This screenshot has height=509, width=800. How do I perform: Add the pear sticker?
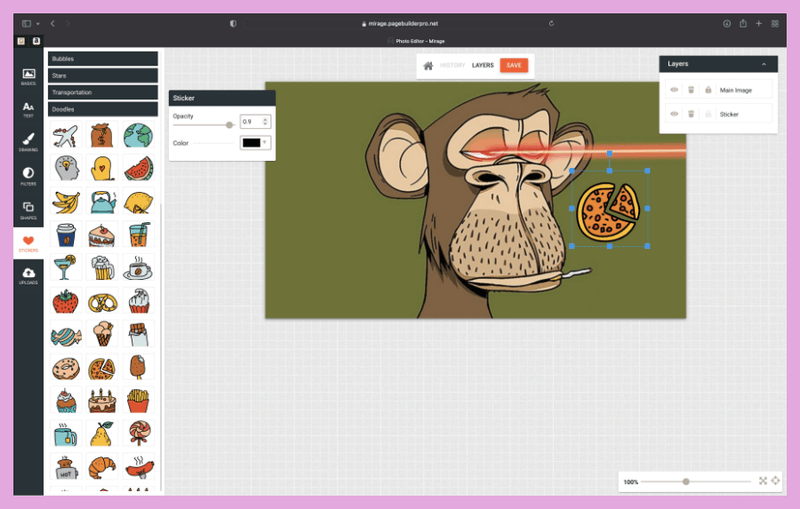click(x=102, y=434)
